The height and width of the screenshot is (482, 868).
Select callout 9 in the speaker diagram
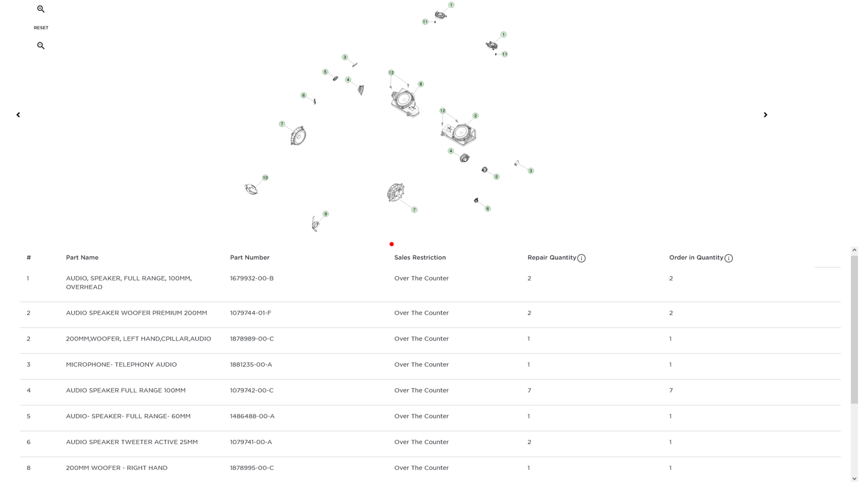325,214
